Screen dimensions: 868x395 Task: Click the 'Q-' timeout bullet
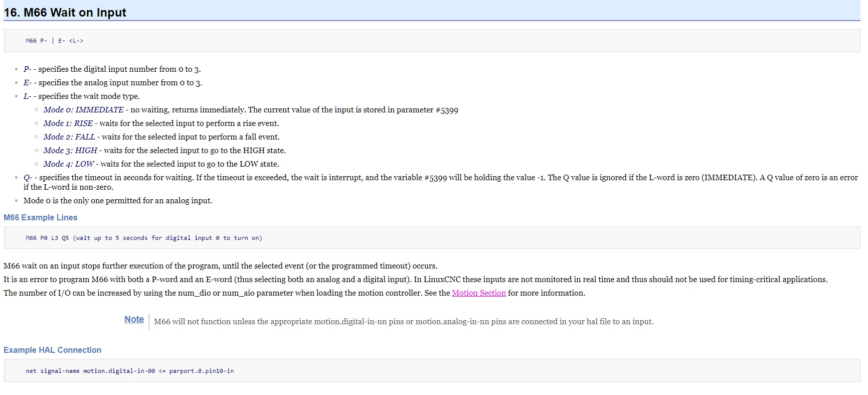tap(440, 182)
